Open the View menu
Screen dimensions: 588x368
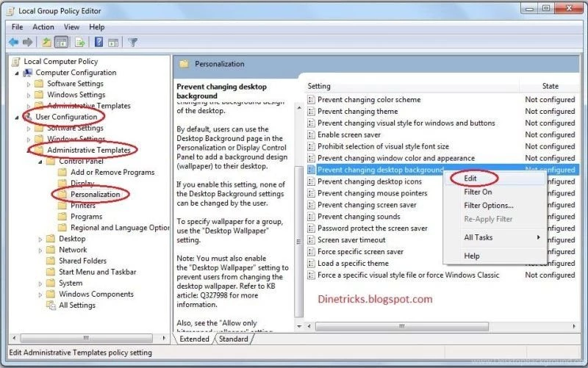point(71,27)
